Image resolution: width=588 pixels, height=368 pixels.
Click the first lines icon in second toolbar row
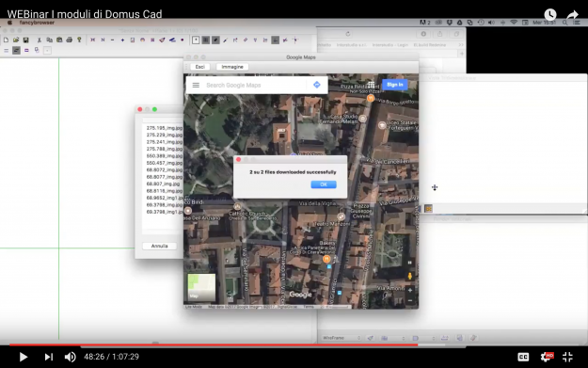tap(6, 50)
